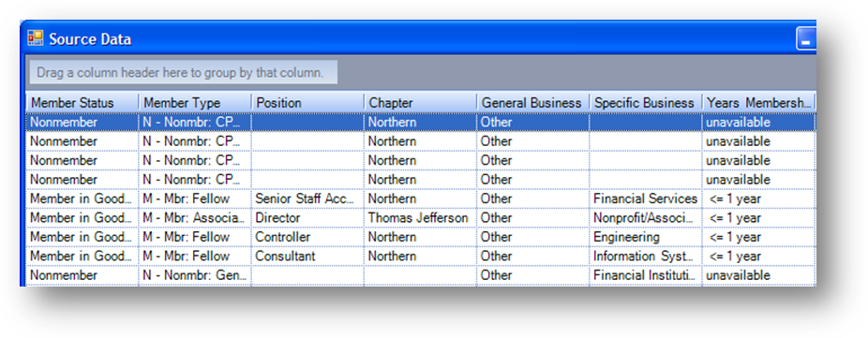Click the Financial Services cell
The image size is (868, 338).
coord(647,198)
